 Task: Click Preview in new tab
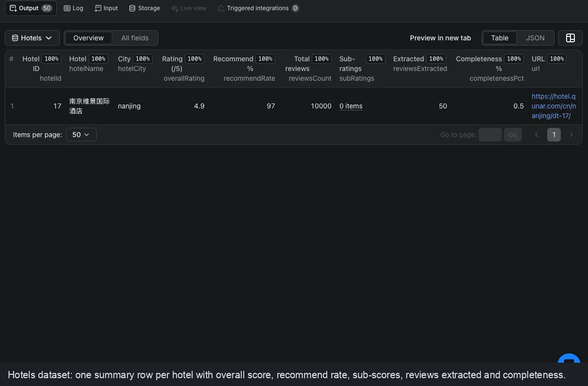click(x=440, y=38)
